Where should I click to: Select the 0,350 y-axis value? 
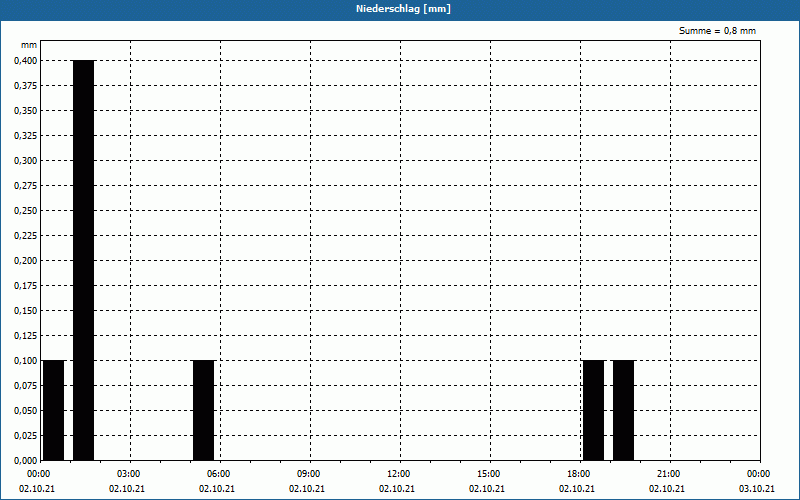tap(26, 111)
